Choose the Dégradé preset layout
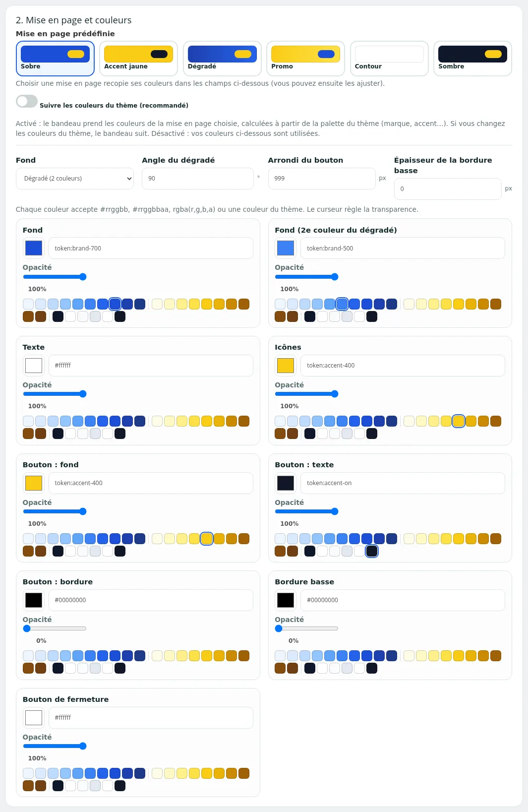 (222, 59)
